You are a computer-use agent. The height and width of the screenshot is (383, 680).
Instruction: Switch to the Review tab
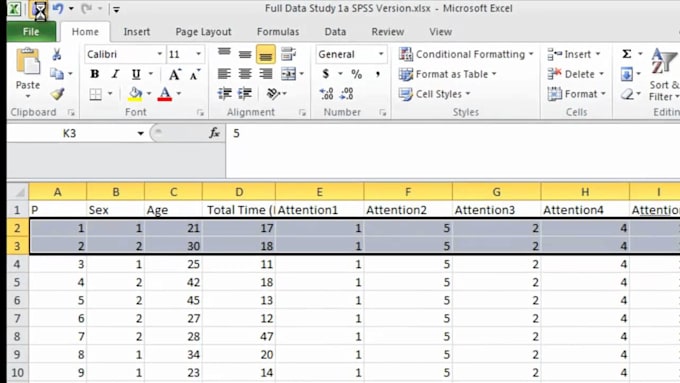point(388,32)
